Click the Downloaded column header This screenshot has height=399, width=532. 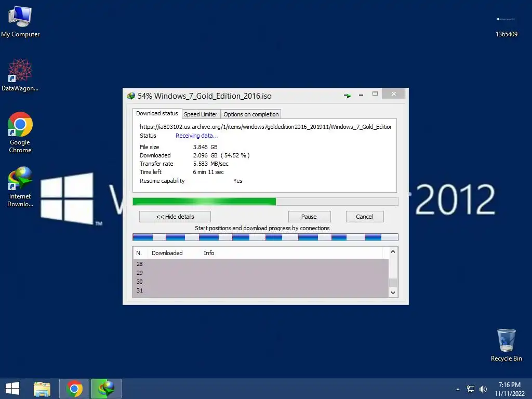point(175,253)
